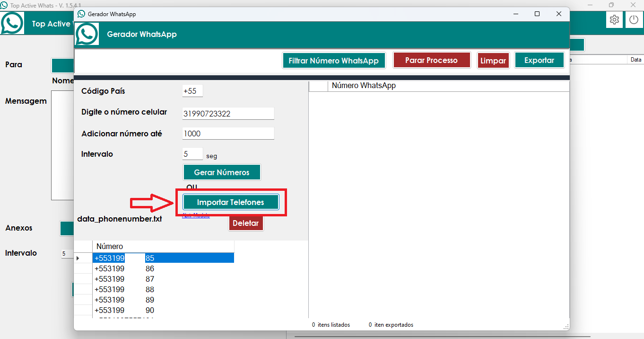Click the Número column header
The height and width of the screenshot is (339, 644).
(x=163, y=246)
